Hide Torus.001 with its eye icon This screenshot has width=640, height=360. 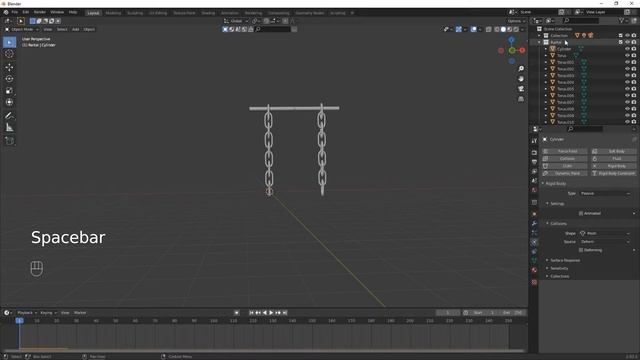(627, 62)
